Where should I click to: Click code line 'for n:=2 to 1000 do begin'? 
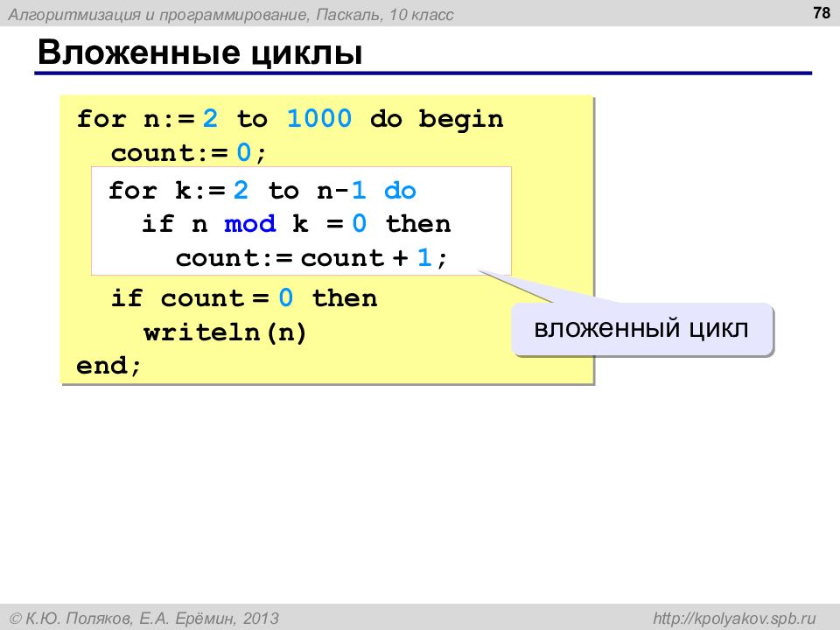[290, 118]
